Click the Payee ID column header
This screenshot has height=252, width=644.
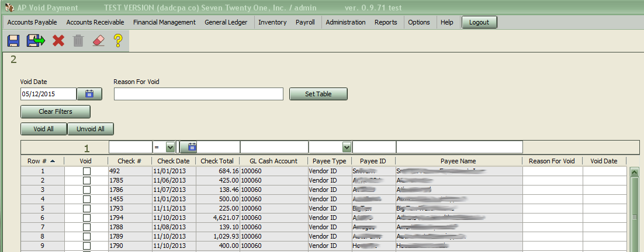coord(373,161)
